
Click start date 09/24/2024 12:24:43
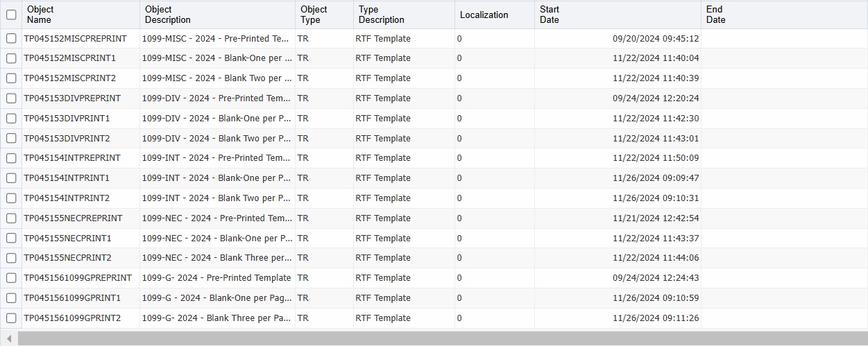point(656,278)
